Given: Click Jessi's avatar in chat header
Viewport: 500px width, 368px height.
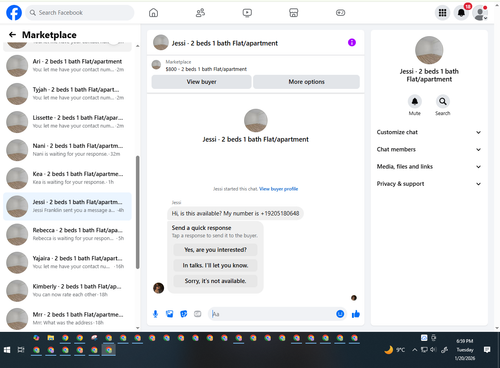Looking at the screenshot, I should pos(161,42).
